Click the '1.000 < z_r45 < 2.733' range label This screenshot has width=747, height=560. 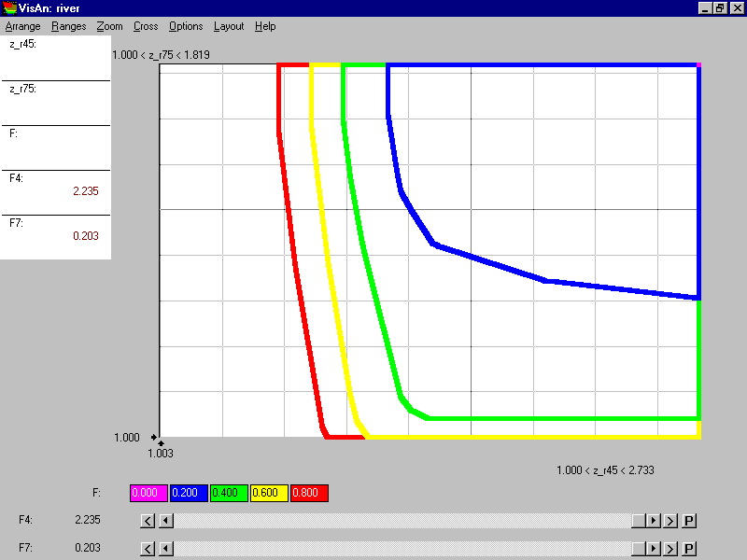point(605,470)
